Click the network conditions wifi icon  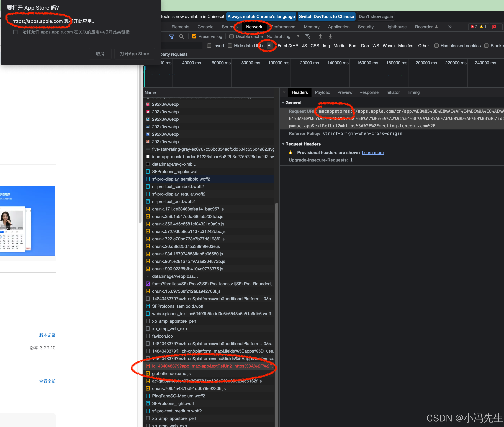click(x=308, y=36)
